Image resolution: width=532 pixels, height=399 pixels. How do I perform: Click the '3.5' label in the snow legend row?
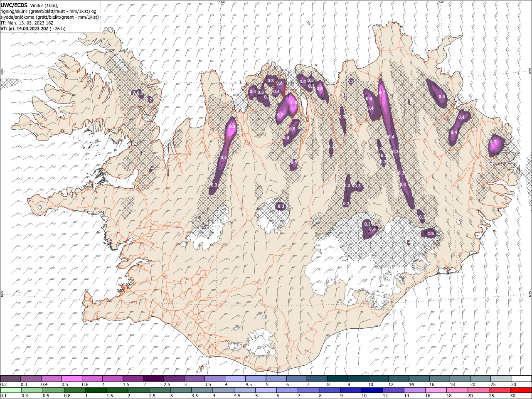[208, 385]
